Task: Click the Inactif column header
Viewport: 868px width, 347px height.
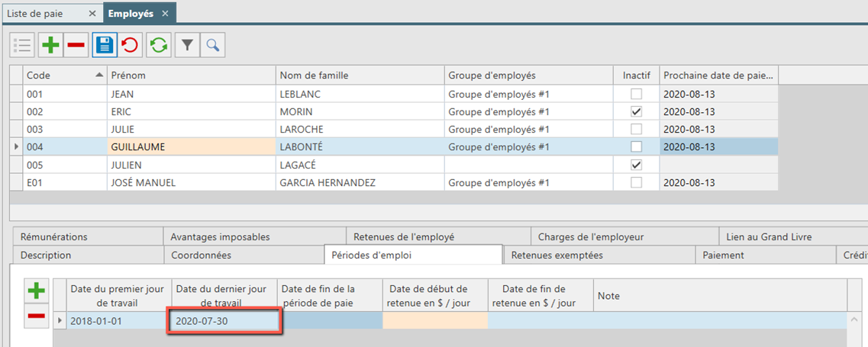Action: [636, 75]
